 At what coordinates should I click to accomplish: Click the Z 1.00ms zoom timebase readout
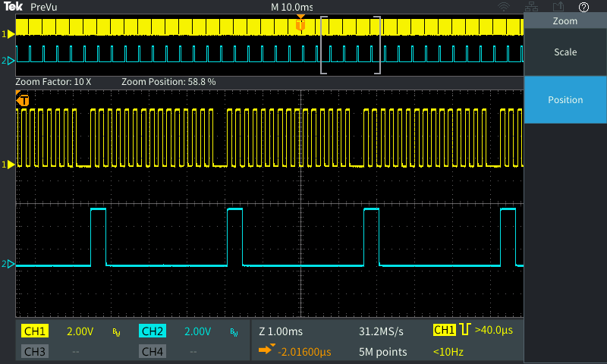click(x=281, y=331)
